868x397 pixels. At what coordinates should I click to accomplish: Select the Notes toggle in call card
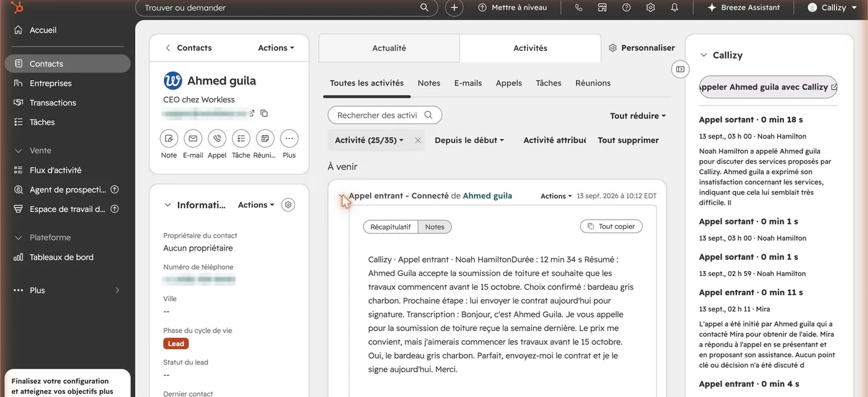(435, 227)
